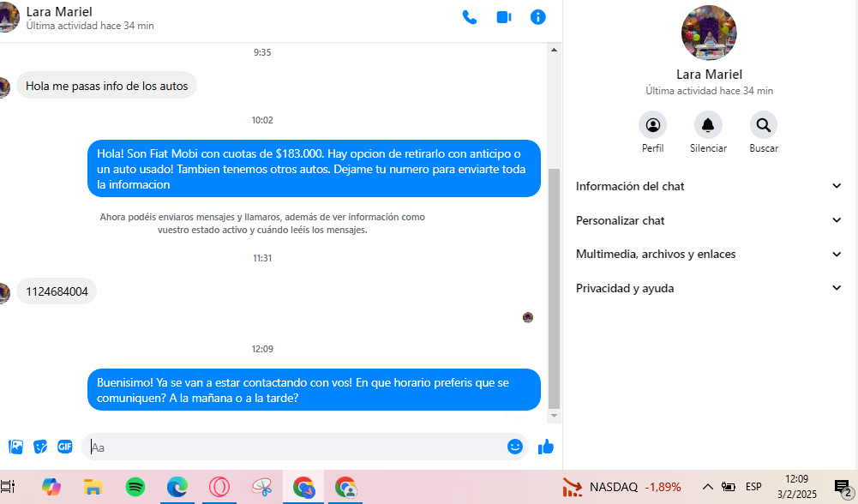Search the conversation with Buscar
The image size is (858, 504).
763,126
